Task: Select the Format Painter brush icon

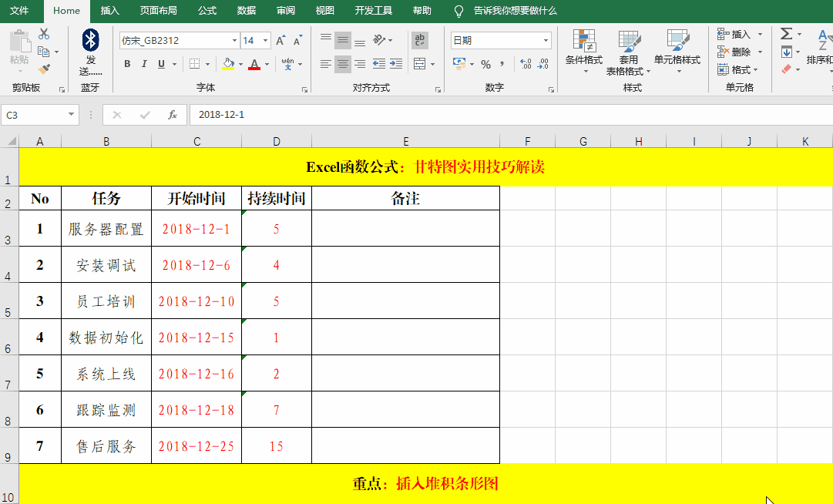Action: click(44, 69)
